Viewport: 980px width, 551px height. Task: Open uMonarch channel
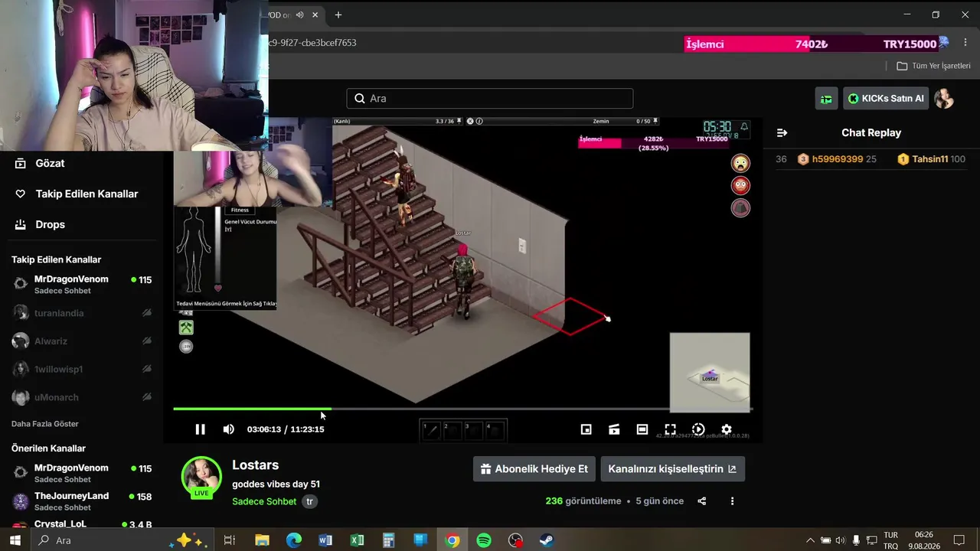click(81, 397)
